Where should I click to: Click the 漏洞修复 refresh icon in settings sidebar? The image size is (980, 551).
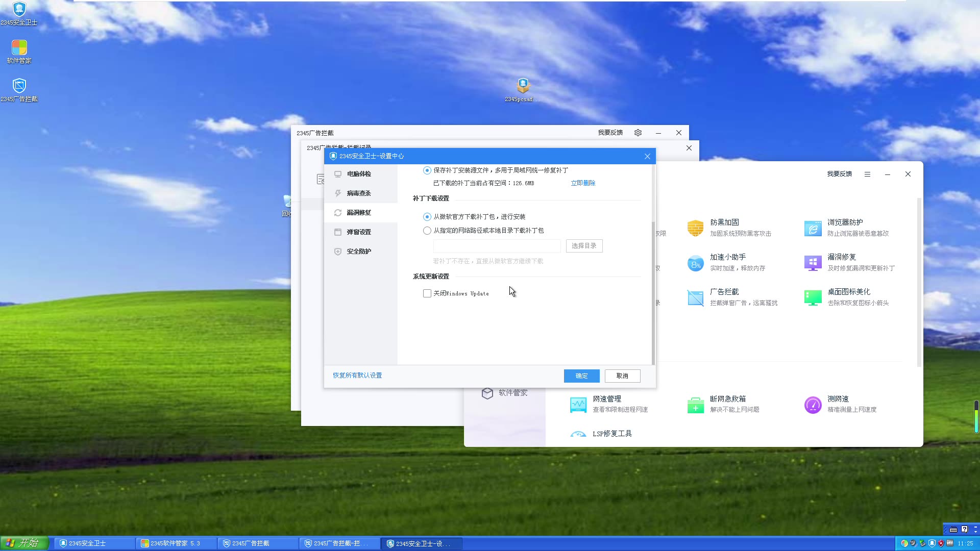[338, 213]
